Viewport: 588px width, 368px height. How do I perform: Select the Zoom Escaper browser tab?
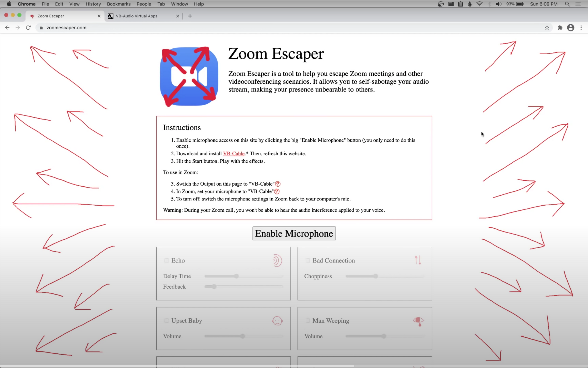pos(65,16)
